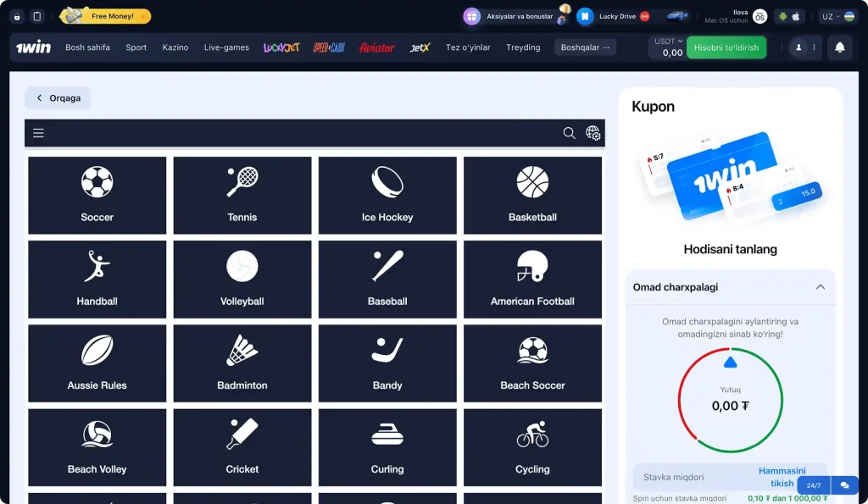Open the LuckyJet game
This screenshot has height=504, width=868.
pos(281,47)
